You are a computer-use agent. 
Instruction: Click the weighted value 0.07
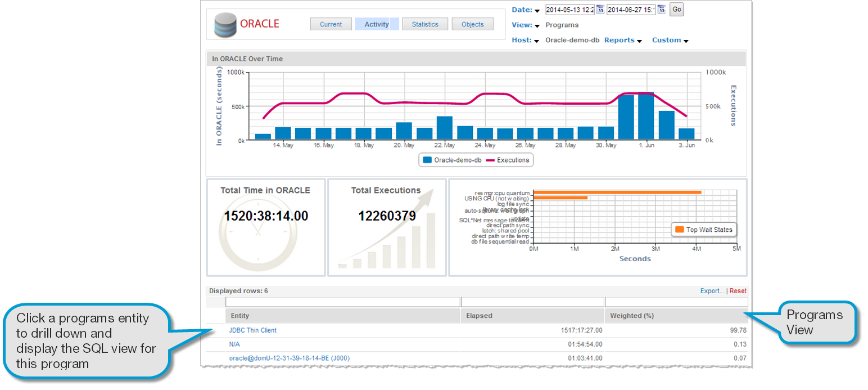click(x=740, y=358)
